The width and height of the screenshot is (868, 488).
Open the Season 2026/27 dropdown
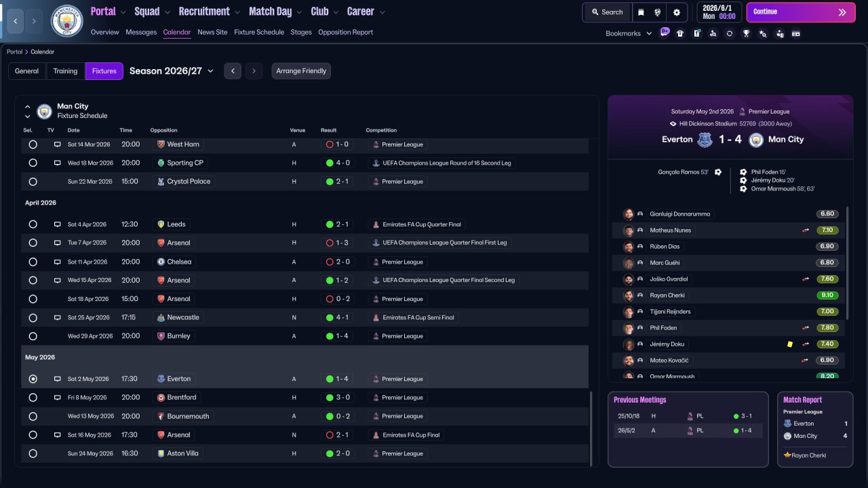(172, 71)
